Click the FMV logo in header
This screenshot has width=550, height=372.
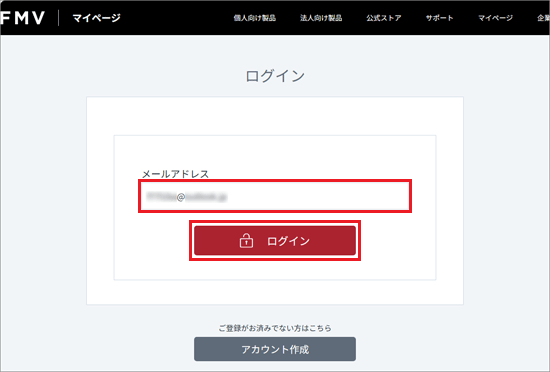(23, 18)
